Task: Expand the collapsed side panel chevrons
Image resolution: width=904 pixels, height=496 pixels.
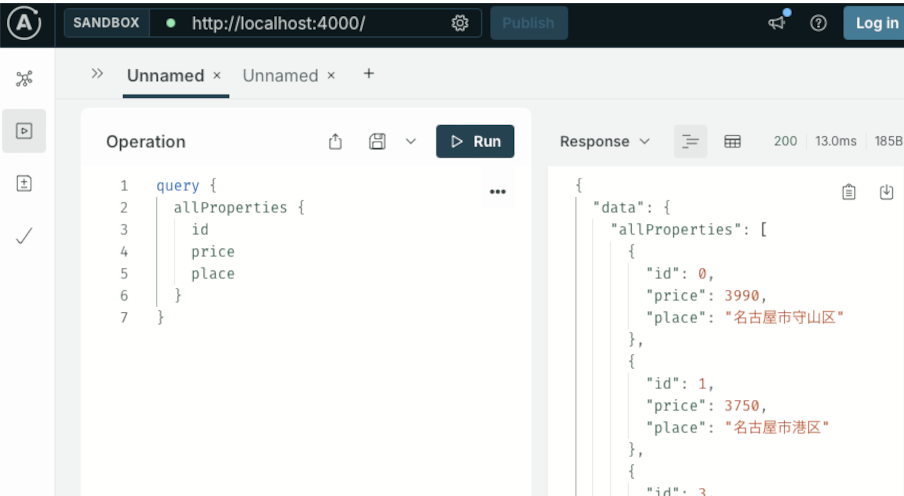Action: click(97, 74)
